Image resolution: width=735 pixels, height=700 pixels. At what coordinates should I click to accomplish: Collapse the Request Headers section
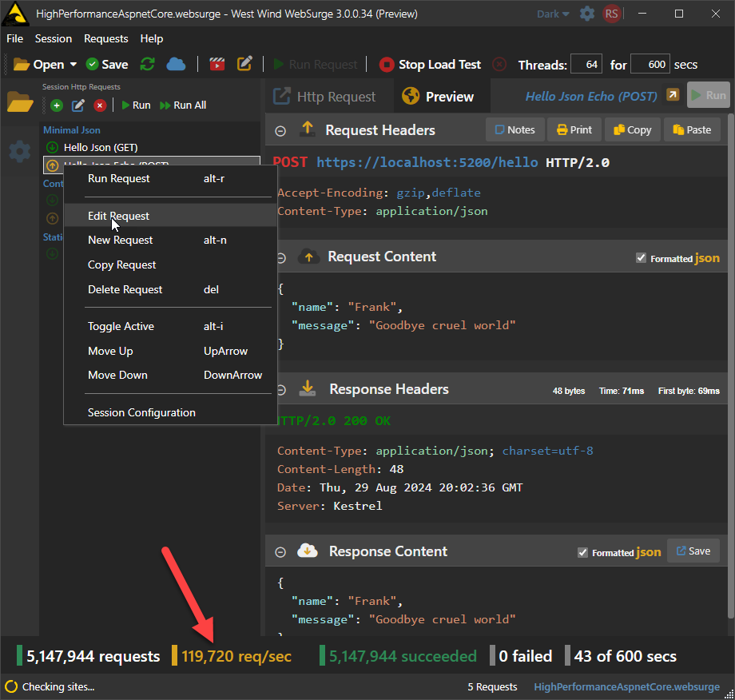pyautogui.click(x=280, y=131)
